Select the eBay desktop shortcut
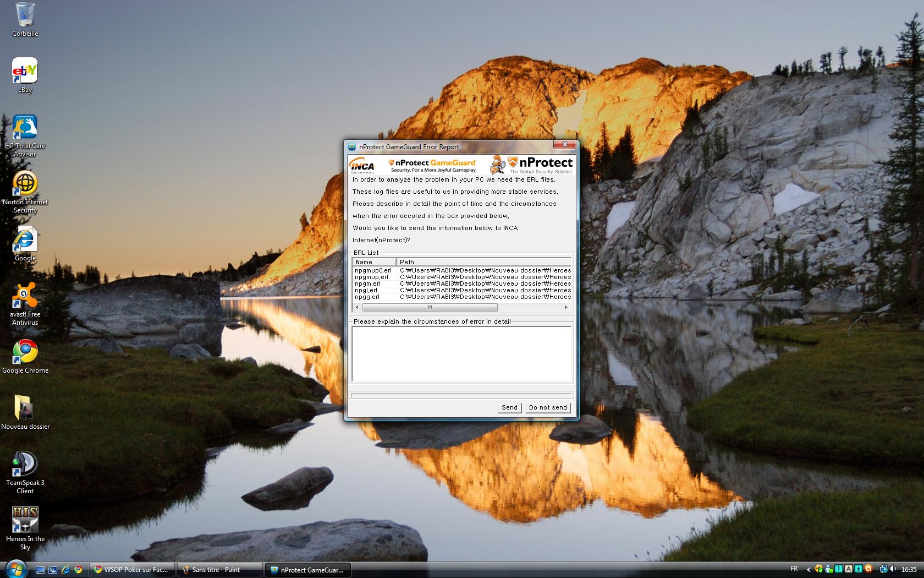 point(25,75)
